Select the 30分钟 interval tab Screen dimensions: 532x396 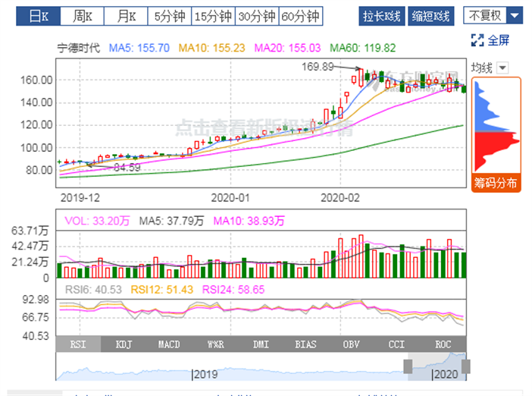pos(257,16)
